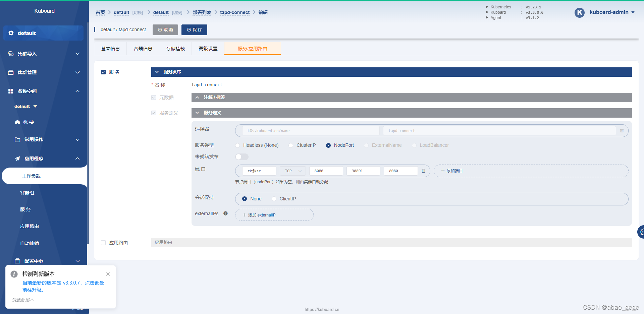Open the default namespace dropdown
644x314 pixels.
click(x=26, y=106)
